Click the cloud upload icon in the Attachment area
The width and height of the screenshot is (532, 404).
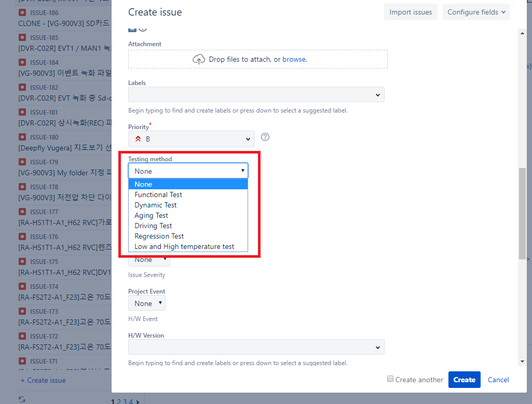coord(199,59)
